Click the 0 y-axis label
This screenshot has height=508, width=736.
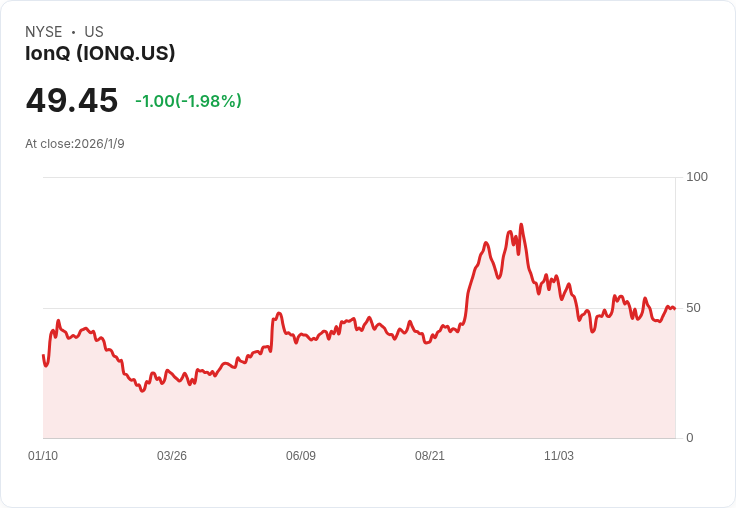689,438
